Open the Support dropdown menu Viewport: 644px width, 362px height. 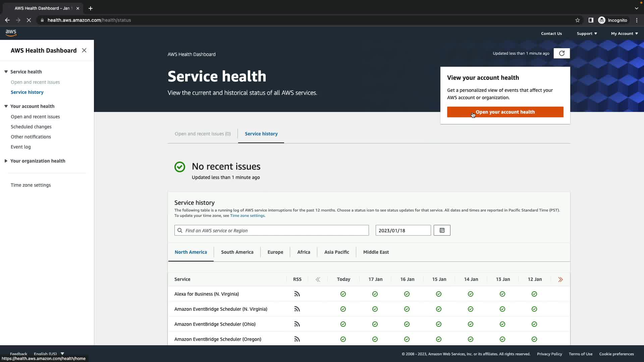587,34
